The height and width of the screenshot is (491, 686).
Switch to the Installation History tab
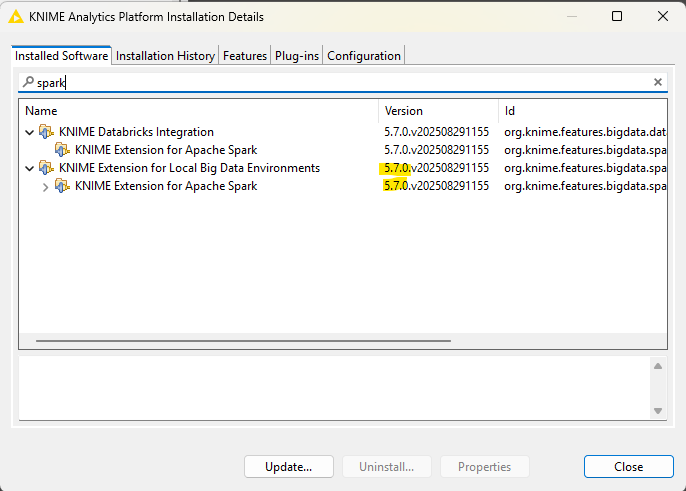point(165,56)
